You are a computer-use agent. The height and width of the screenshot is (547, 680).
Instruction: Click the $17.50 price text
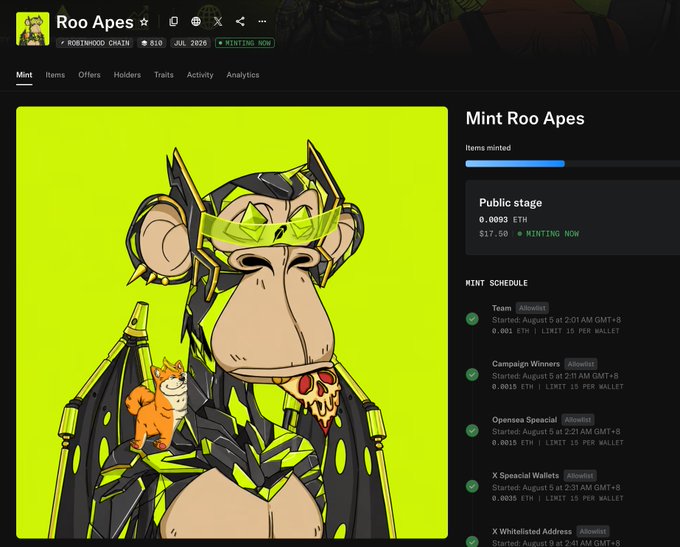pyautogui.click(x=494, y=234)
